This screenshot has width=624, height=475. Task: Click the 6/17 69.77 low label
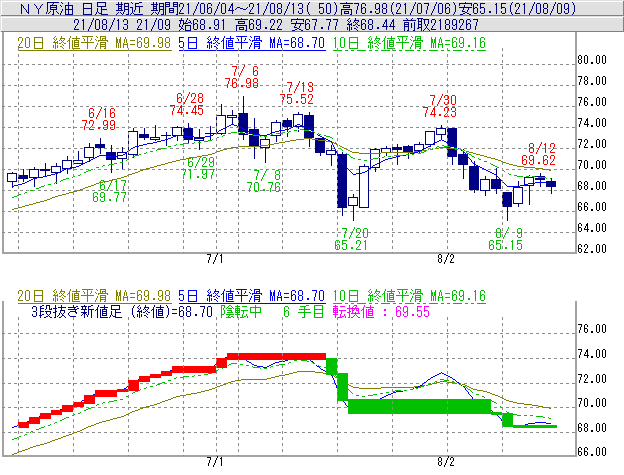pos(109,191)
